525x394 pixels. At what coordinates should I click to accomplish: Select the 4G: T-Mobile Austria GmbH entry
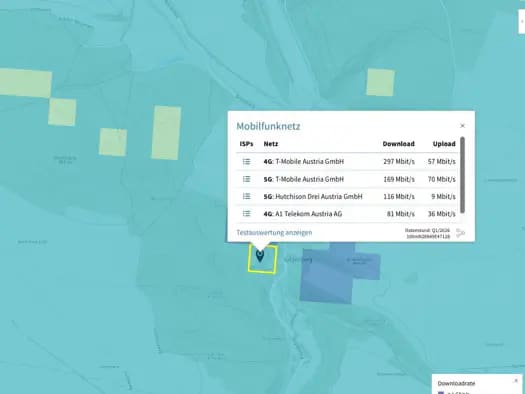(304, 162)
